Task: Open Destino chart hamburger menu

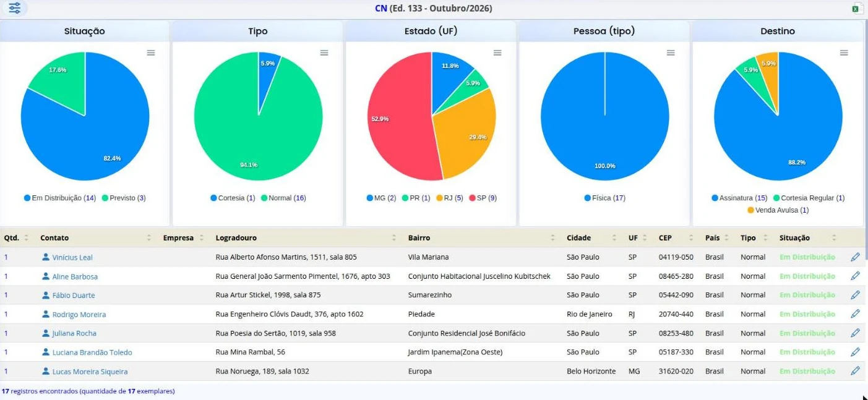Action: click(844, 53)
